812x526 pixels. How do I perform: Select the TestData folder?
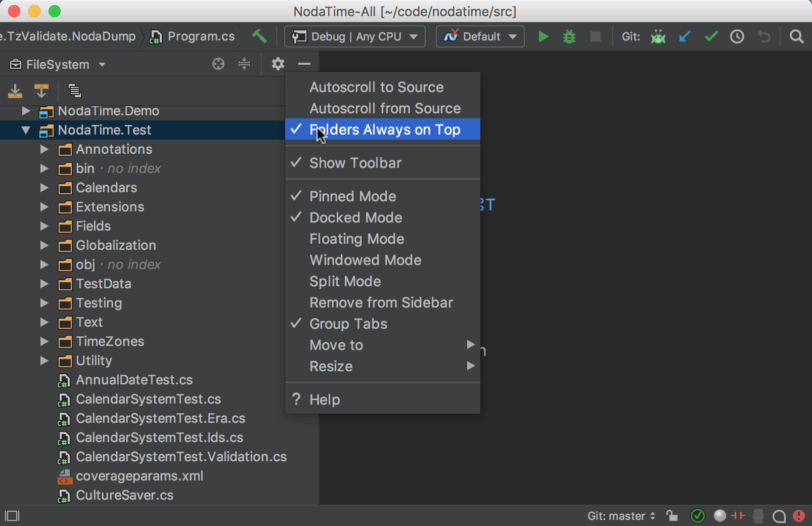104,284
